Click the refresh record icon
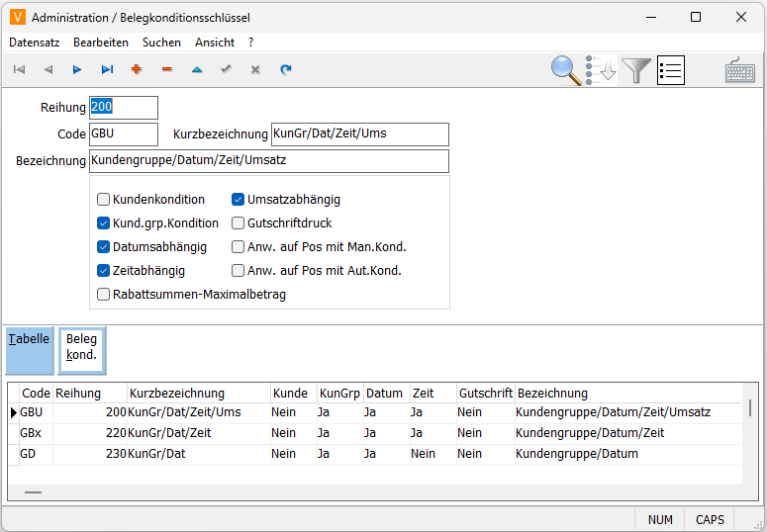The image size is (767, 532). [x=286, y=70]
